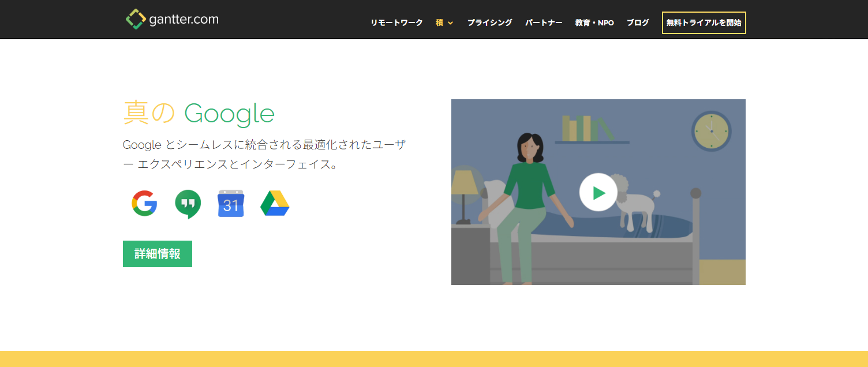
Task: Click the 真の Google heading
Action: [x=198, y=114]
